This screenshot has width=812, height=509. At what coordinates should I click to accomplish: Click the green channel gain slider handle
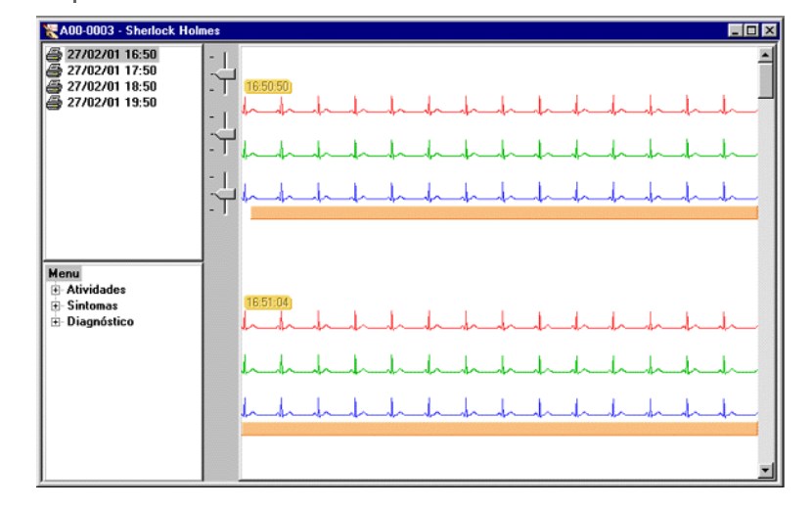coord(225,133)
